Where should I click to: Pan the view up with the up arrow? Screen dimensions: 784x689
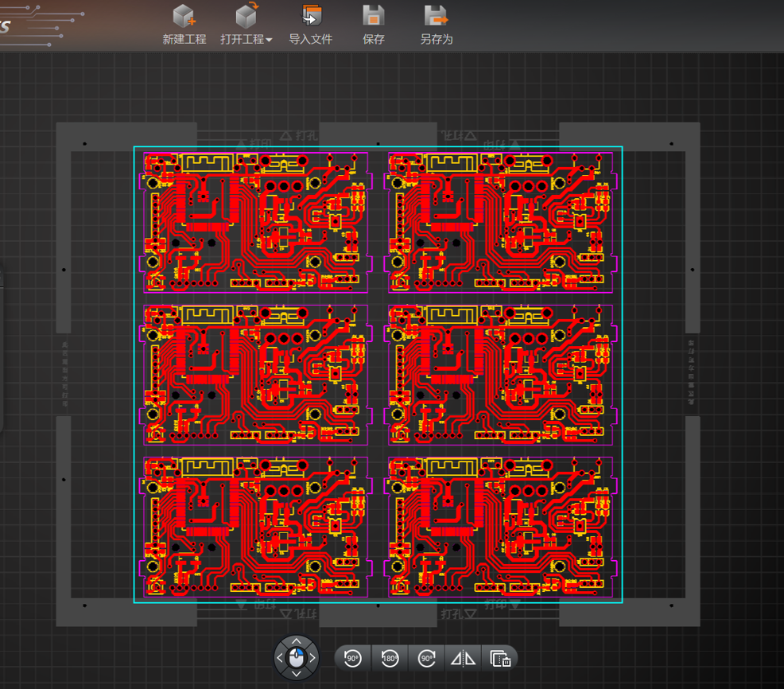pos(297,641)
